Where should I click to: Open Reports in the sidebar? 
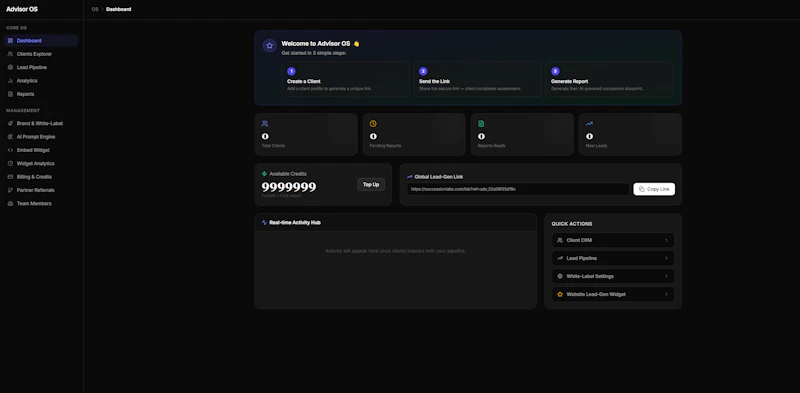(x=41, y=94)
